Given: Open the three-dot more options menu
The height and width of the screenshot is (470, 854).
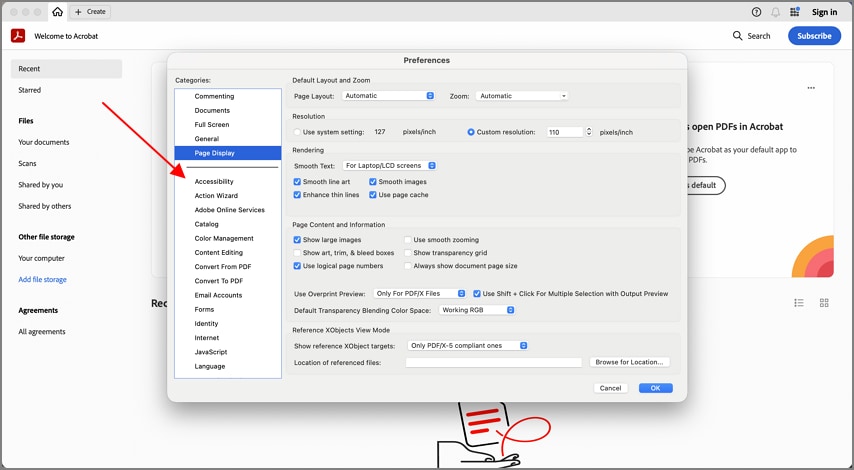Looking at the screenshot, I should click(811, 88).
